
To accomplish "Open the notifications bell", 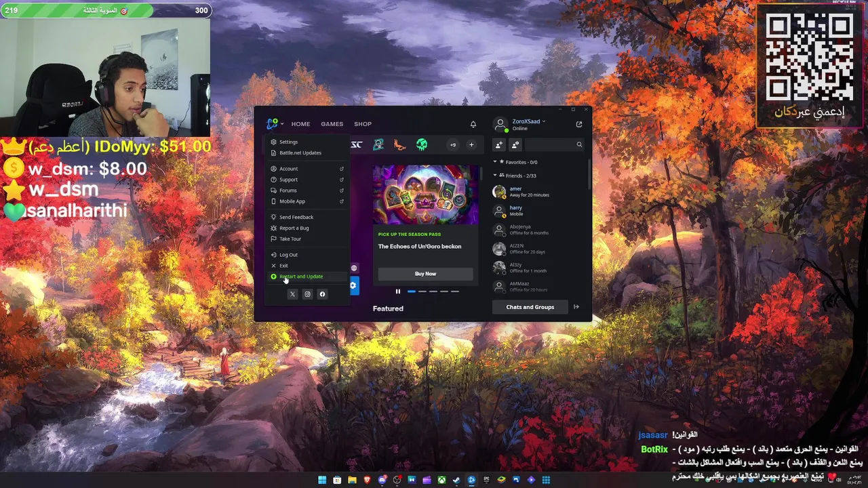I will coord(473,124).
